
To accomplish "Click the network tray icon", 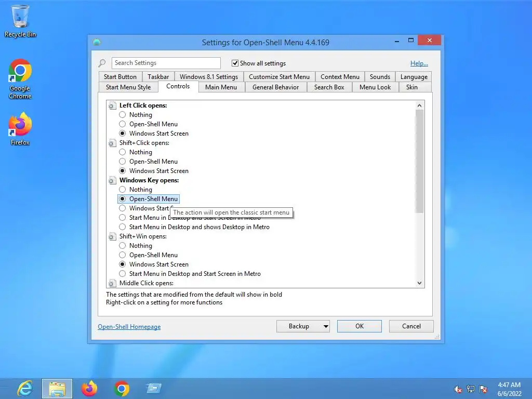I will [471, 389].
